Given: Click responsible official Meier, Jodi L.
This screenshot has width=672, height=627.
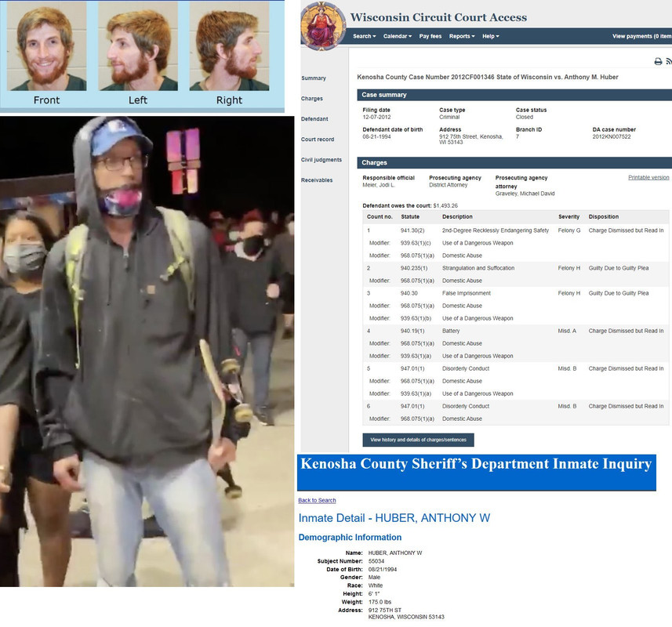Looking at the screenshot, I should 379,185.
